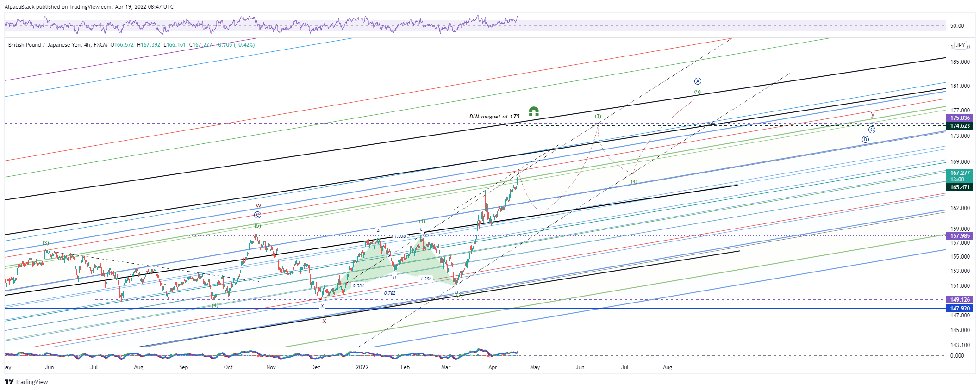The height and width of the screenshot is (390, 980).
Task: Click the 175.036 purple price label
Action: (960, 118)
